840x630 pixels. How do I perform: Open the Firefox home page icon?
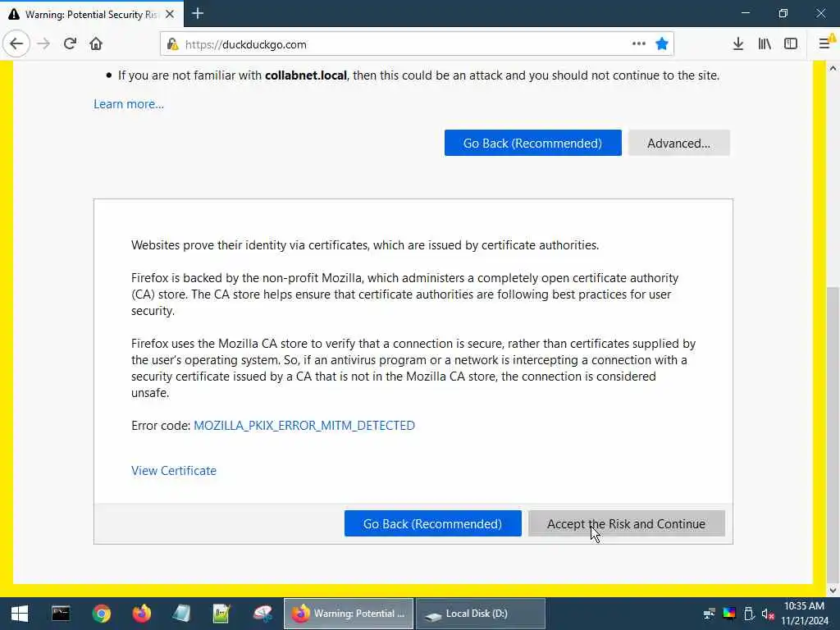(x=96, y=44)
